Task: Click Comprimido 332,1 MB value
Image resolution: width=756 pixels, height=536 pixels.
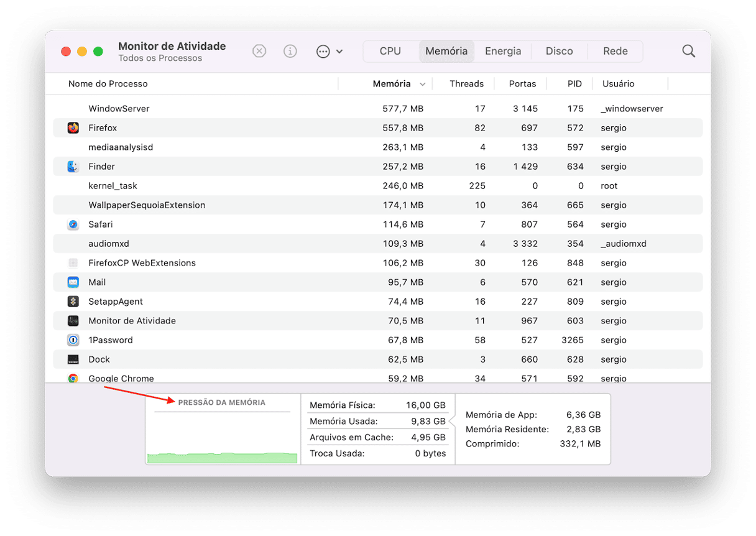Action: 581,444
